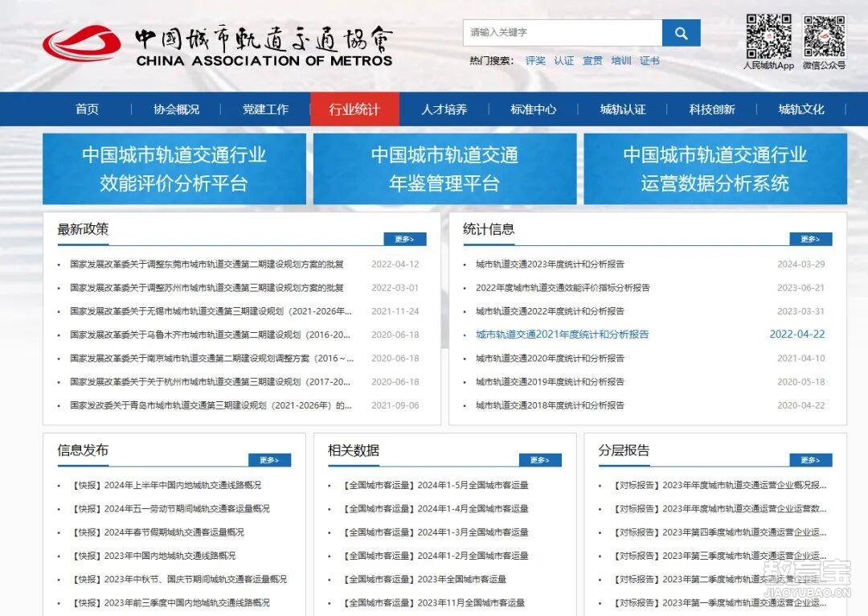Click 更多 in the 最新政策 panel

pyautogui.click(x=405, y=239)
